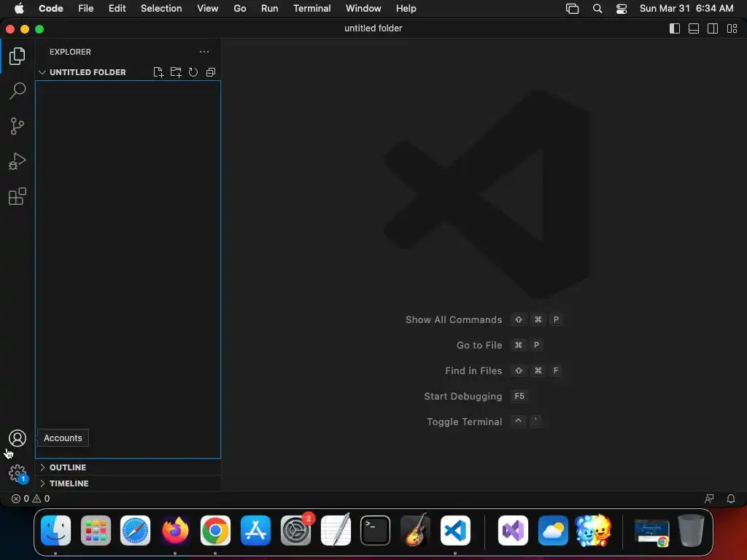Open the notifications bell in status bar
The height and width of the screenshot is (560, 747).
pyautogui.click(x=730, y=499)
